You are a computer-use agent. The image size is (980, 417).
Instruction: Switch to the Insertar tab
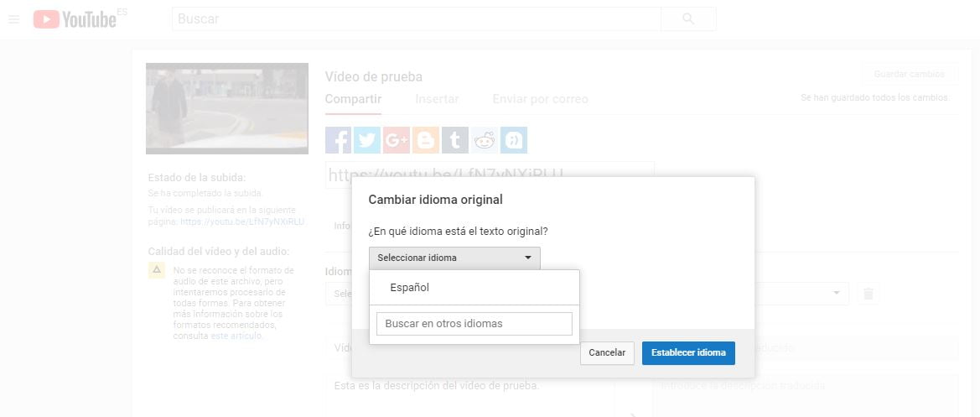[x=437, y=99]
